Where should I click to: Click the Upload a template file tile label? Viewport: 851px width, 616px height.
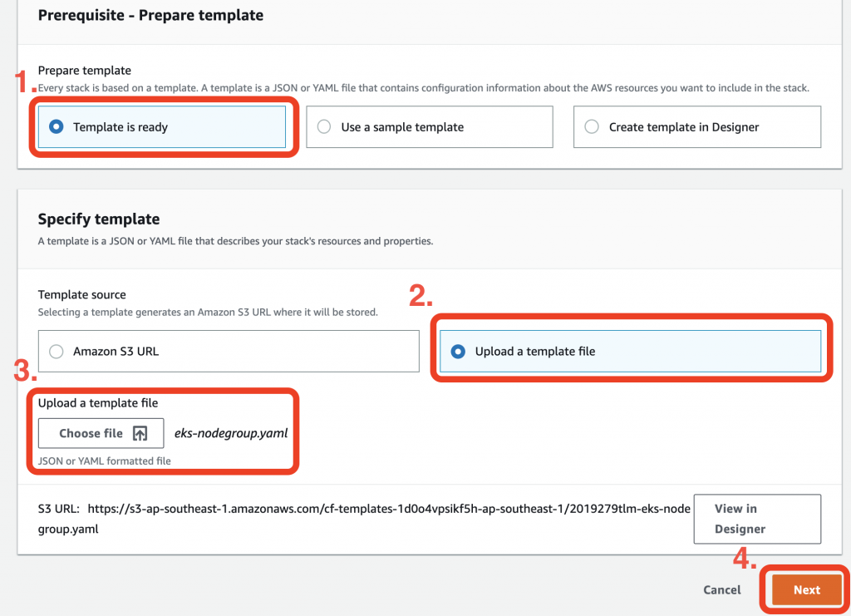[x=535, y=352]
